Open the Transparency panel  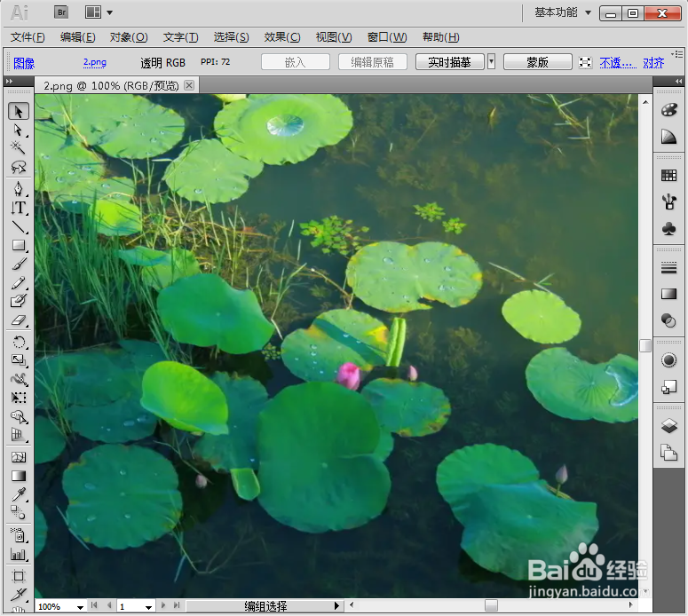(668, 320)
